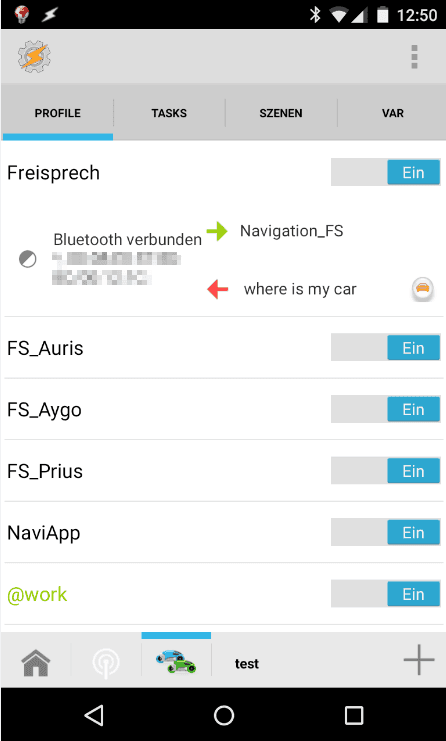Disable the FS_Auris profile switch
The image size is (446, 741).
click(x=386, y=347)
